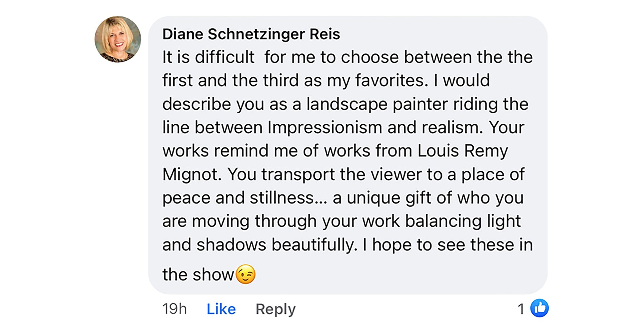This screenshot has width=644, height=322.
Task: Click the word "shadows" in the comment
Action: pos(231,245)
